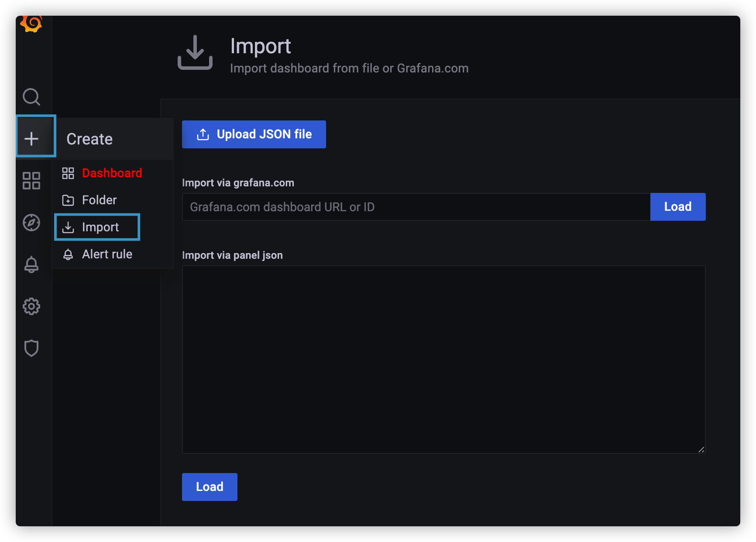This screenshot has width=756, height=542.
Task: Click the Import page title text
Action: pos(261,46)
